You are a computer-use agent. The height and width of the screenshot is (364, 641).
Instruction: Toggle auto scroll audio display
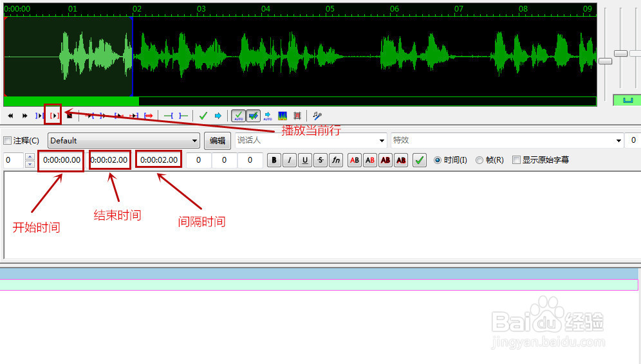coord(268,116)
